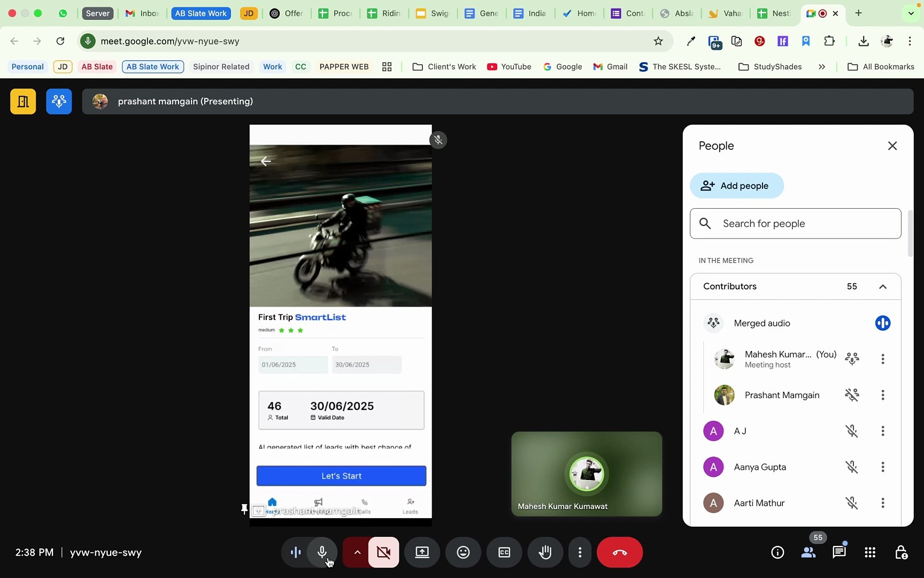
Task: Click the Present now screen share icon
Action: (422, 552)
